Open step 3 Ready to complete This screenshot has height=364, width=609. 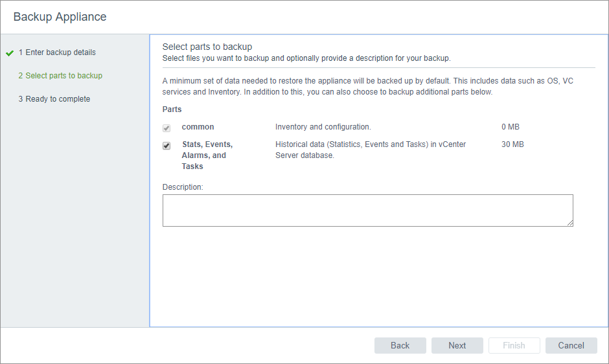(x=54, y=99)
